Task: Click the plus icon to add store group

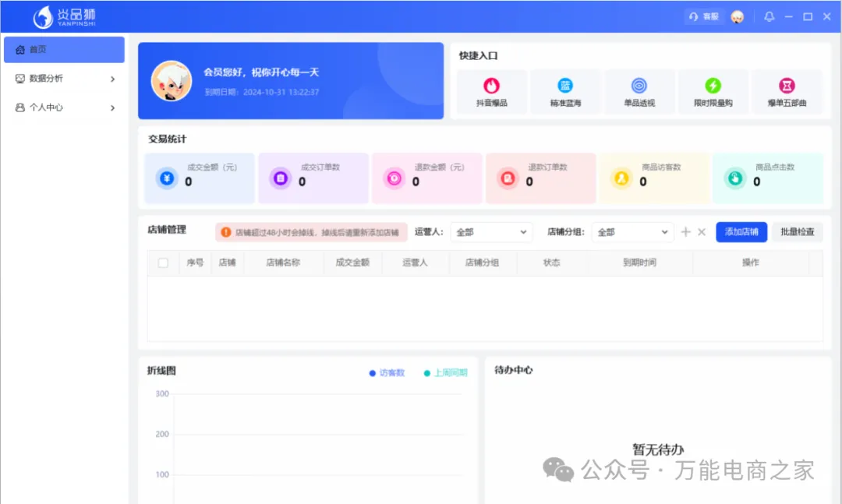Action: click(686, 232)
